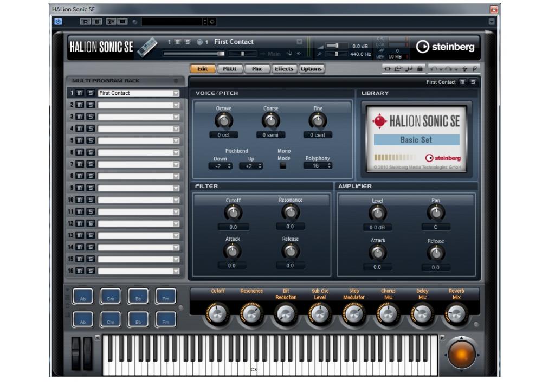This screenshot has height=392, width=555.
Task: Open the Mix tab
Action: coord(257,69)
